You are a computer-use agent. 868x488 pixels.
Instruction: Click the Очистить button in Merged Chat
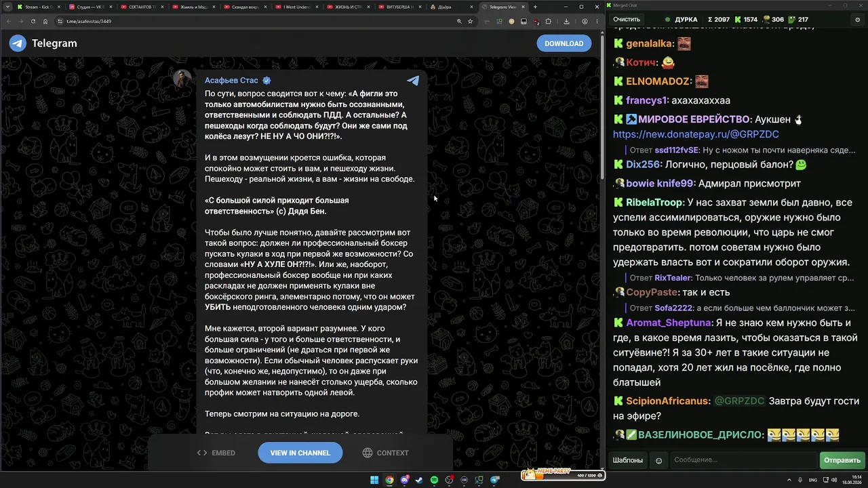click(627, 20)
